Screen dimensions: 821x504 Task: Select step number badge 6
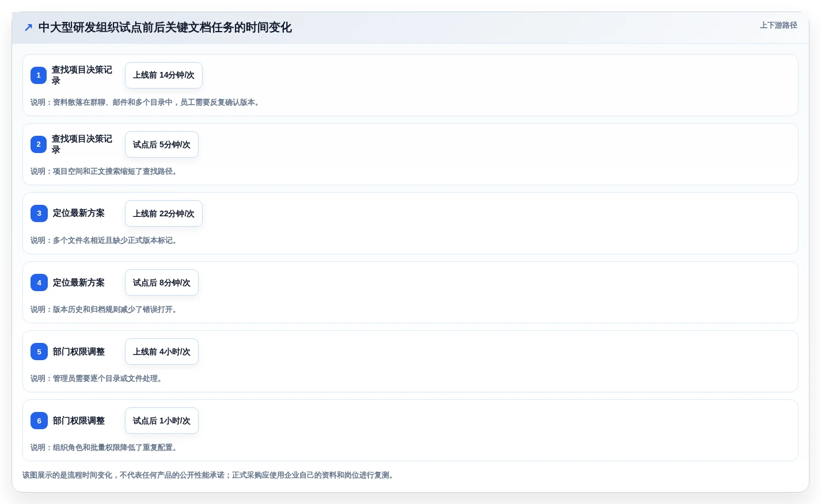tap(39, 421)
